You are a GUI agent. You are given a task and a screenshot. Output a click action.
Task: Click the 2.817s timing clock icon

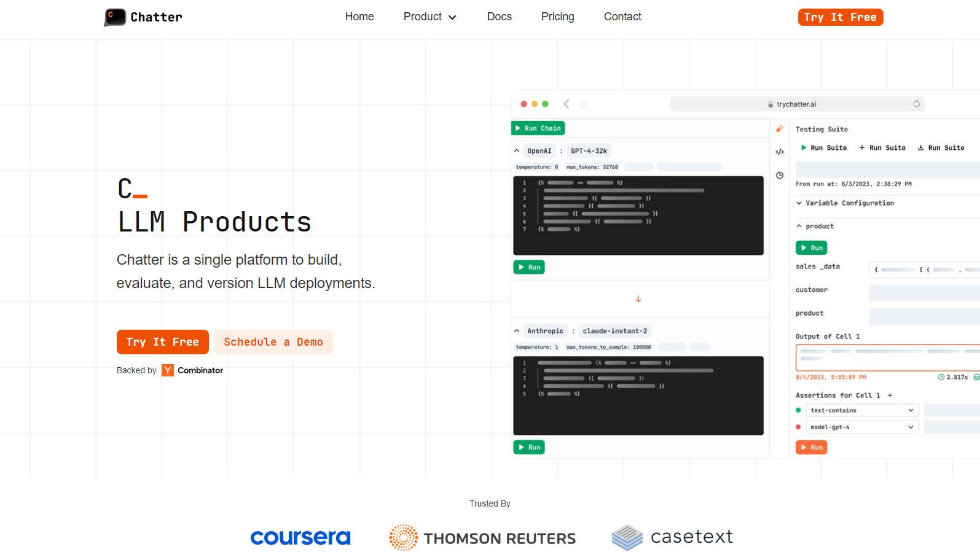[x=941, y=377]
